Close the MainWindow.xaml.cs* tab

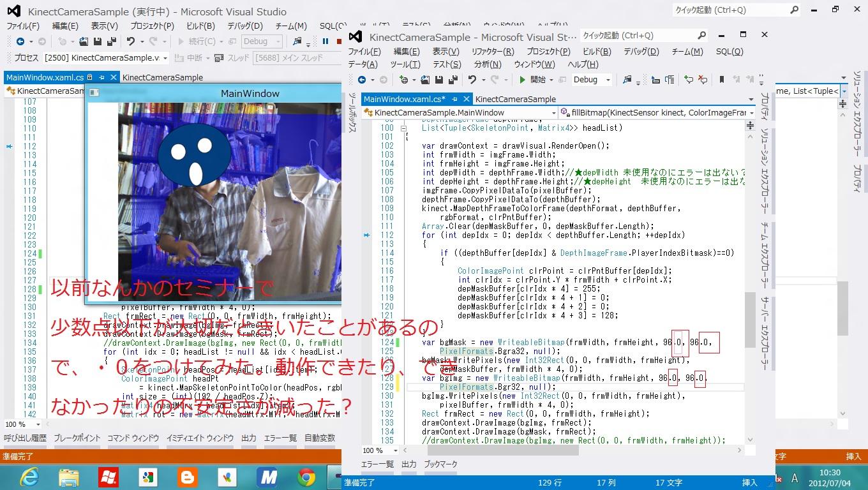[465, 99]
